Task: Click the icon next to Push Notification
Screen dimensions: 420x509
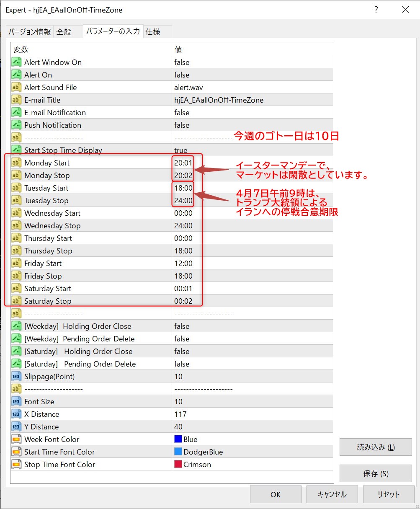Action: pyautogui.click(x=16, y=125)
